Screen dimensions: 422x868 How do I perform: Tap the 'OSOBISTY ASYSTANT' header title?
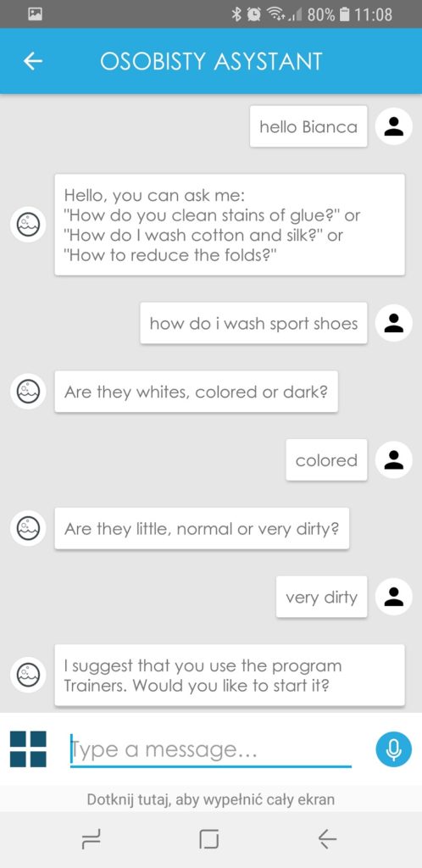click(x=211, y=61)
